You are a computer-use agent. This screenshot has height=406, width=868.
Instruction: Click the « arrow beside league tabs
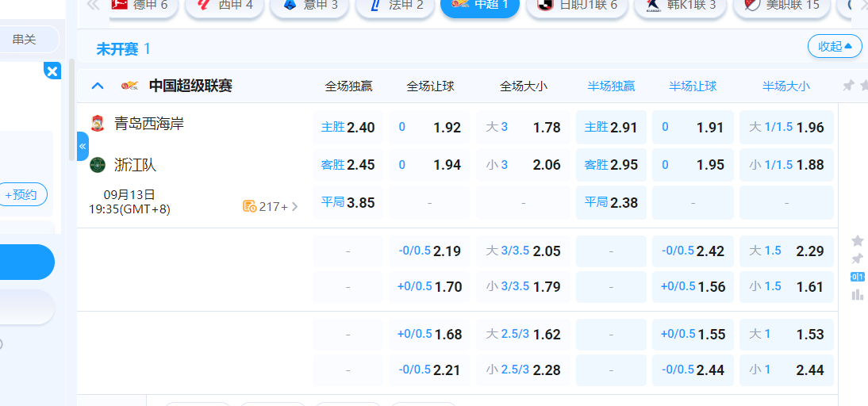[94, 5]
